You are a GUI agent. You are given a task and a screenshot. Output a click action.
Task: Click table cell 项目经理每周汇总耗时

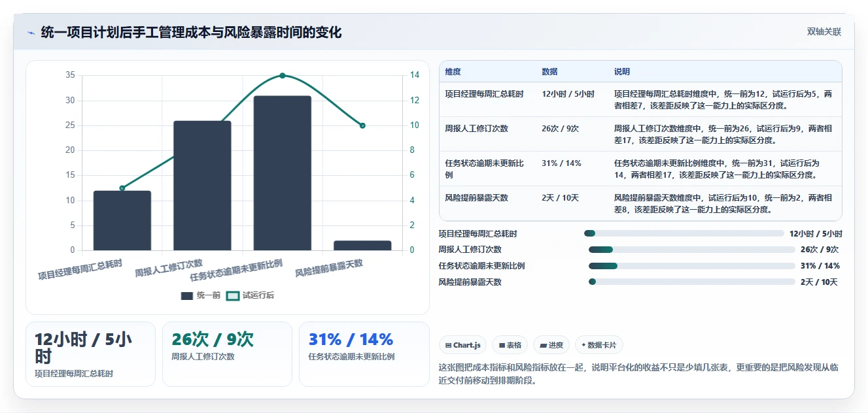pos(484,94)
